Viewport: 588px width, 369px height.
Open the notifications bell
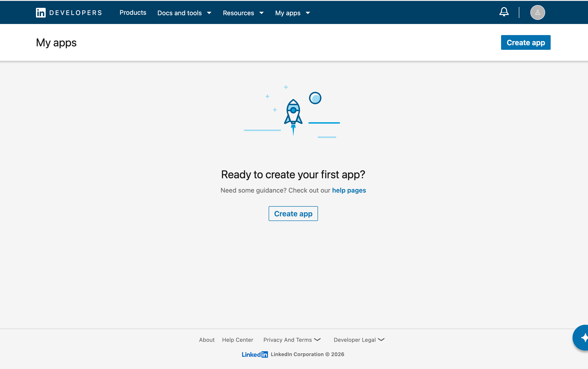[504, 12]
